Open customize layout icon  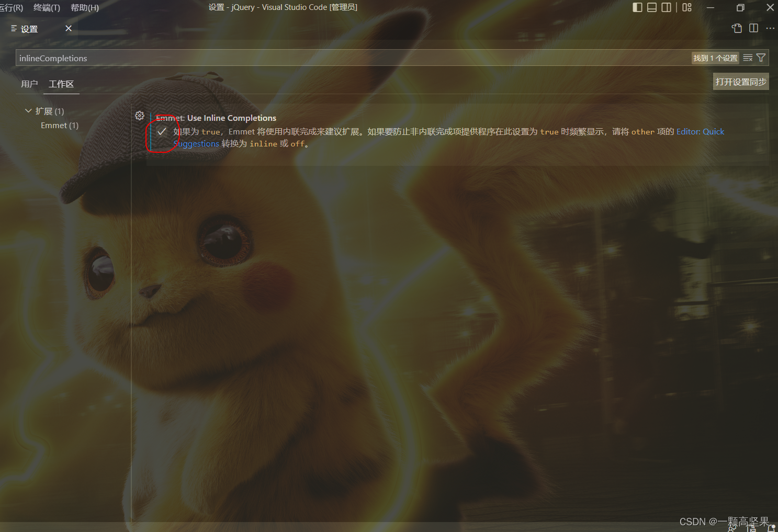(687, 7)
